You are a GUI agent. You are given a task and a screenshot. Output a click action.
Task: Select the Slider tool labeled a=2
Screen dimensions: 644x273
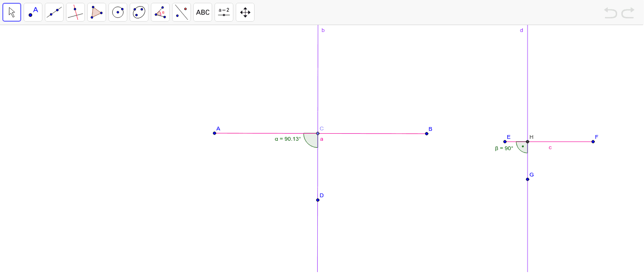223,12
